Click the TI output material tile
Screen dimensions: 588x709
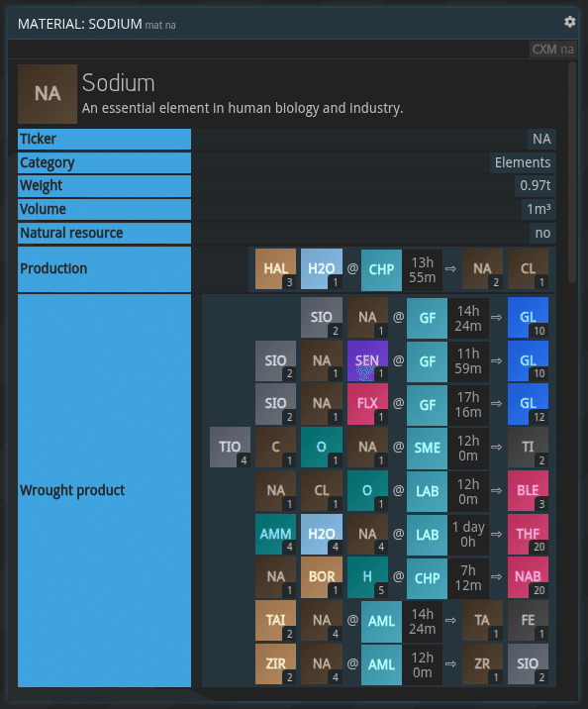coord(528,448)
